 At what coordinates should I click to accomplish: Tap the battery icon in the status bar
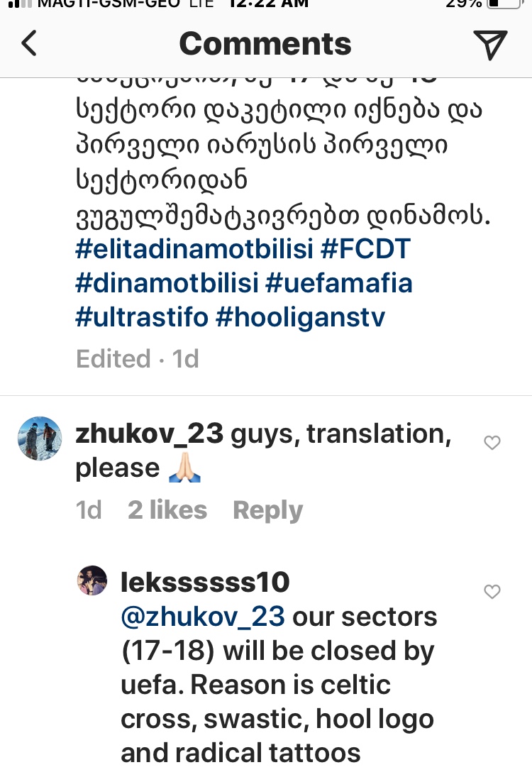504,4
